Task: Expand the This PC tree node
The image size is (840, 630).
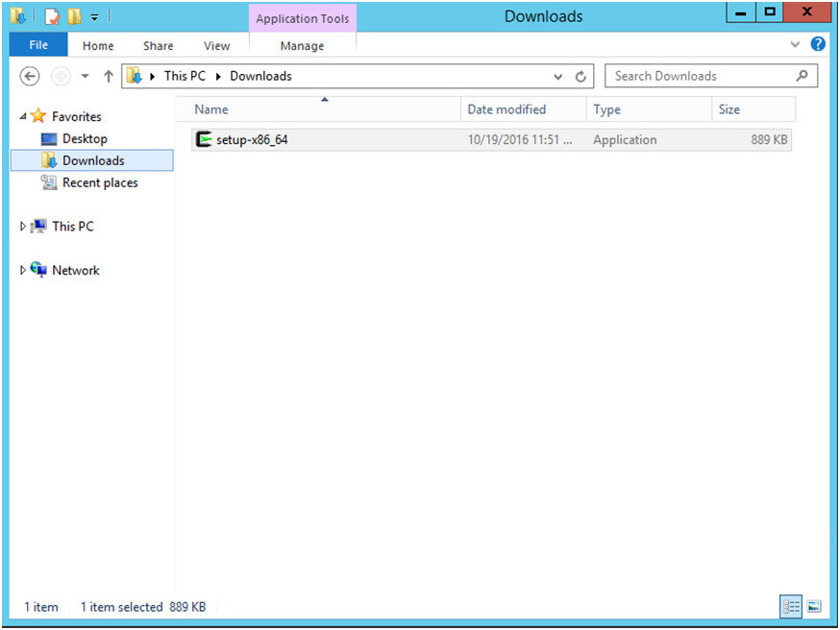Action: coord(23,227)
